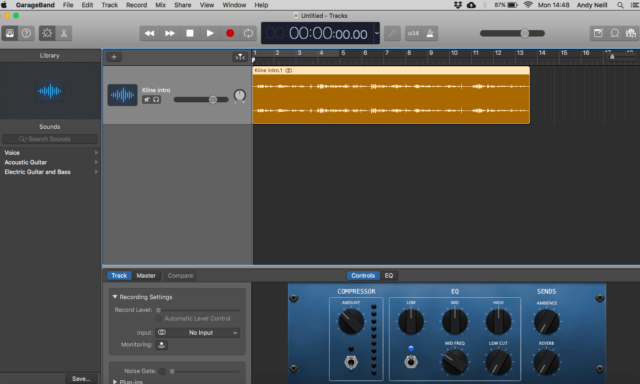Mute the Kline intro track
Viewport: 640px width, 384px height.
pyautogui.click(x=147, y=100)
